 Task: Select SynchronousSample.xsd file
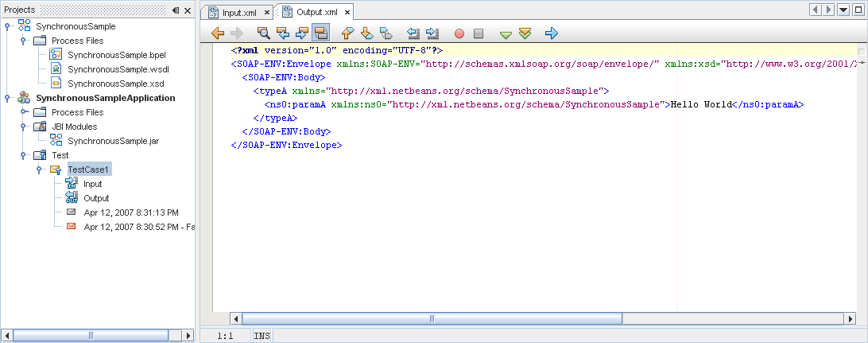tap(116, 84)
